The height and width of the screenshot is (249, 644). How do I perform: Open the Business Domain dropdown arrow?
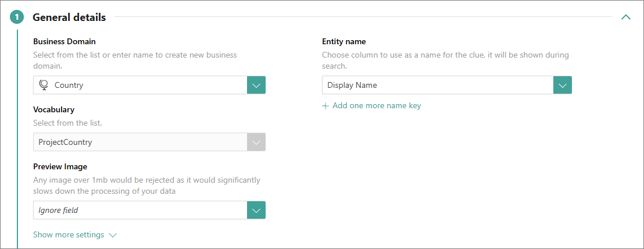pos(256,86)
